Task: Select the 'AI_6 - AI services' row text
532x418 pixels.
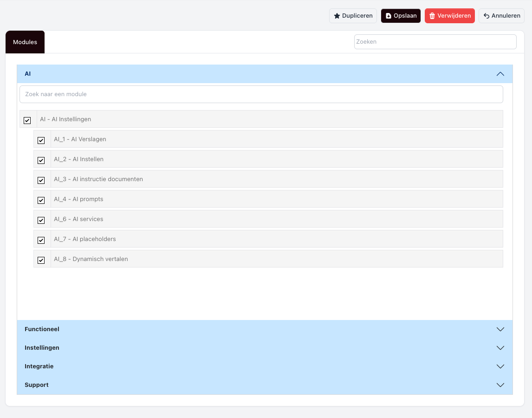Action: click(x=78, y=219)
